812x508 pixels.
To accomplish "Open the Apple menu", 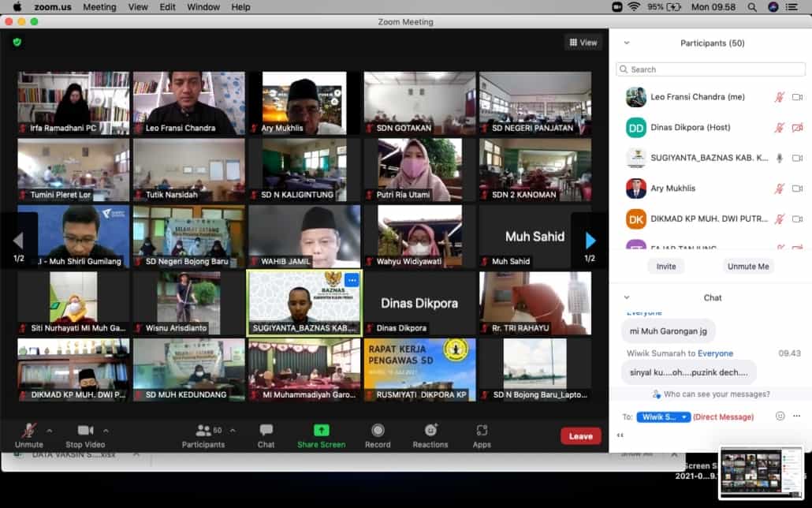I will (17, 7).
